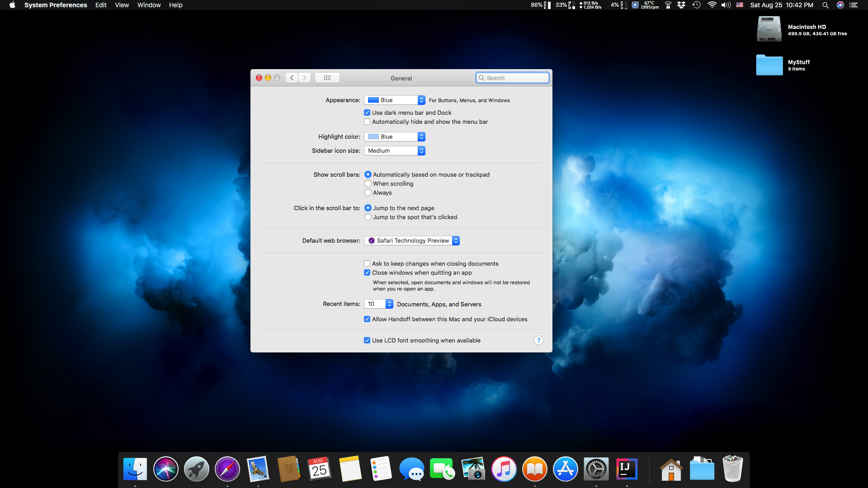Open Siri from the Dock
The image size is (868, 488).
tap(166, 469)
